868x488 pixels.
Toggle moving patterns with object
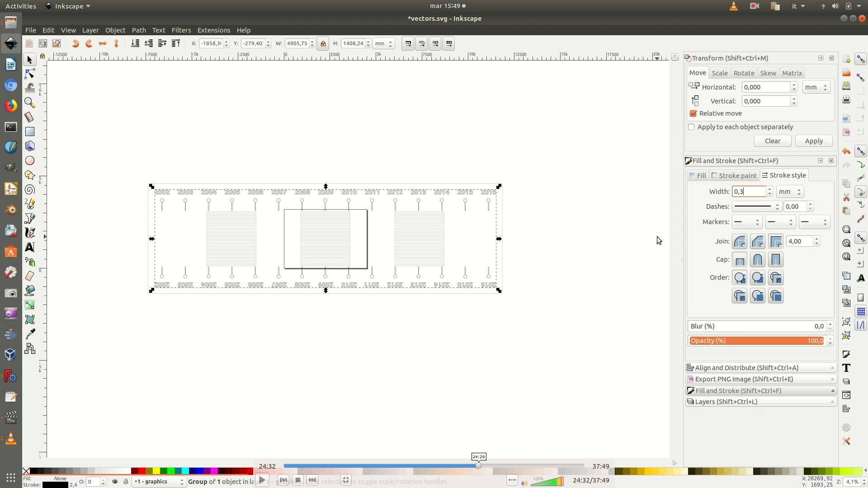448,43
